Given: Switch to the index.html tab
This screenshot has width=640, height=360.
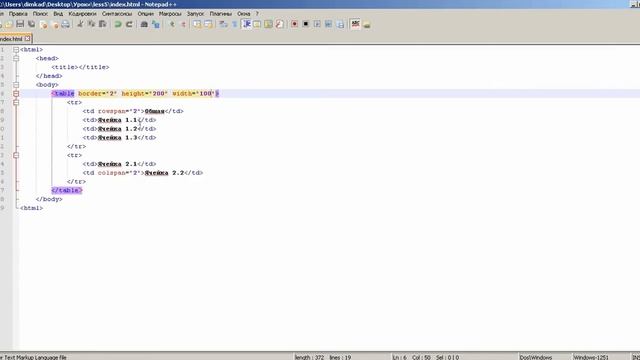Looking at the screenshot, I should (11, 39).
